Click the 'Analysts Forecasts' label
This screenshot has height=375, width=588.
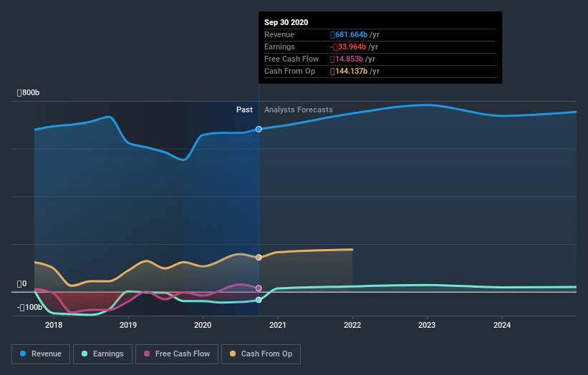299,109
